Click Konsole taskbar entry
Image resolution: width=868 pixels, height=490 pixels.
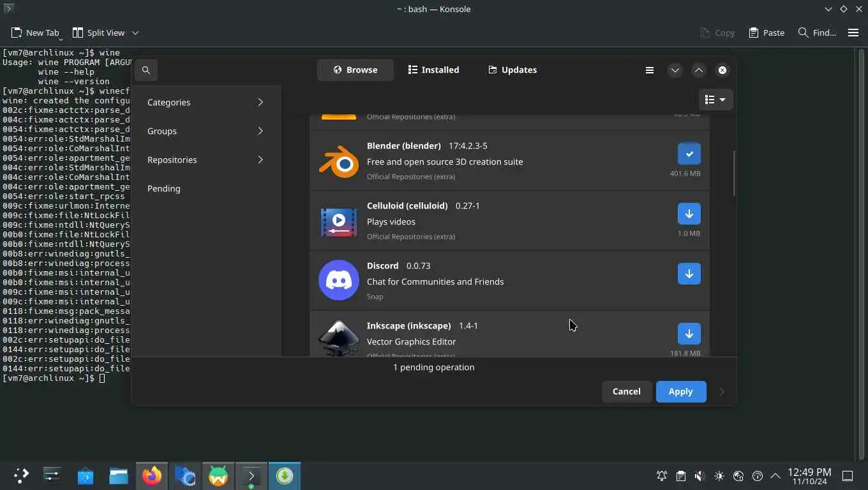251,475
